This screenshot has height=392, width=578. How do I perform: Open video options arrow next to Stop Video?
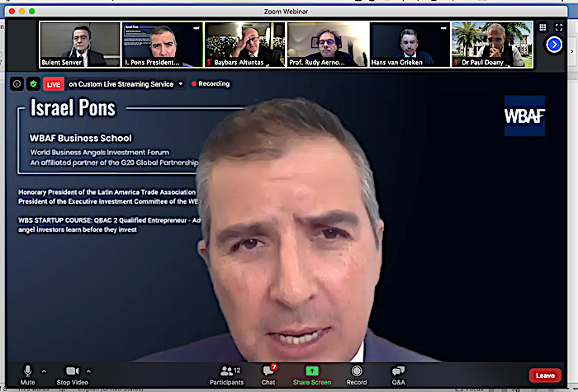click(88, 371)
